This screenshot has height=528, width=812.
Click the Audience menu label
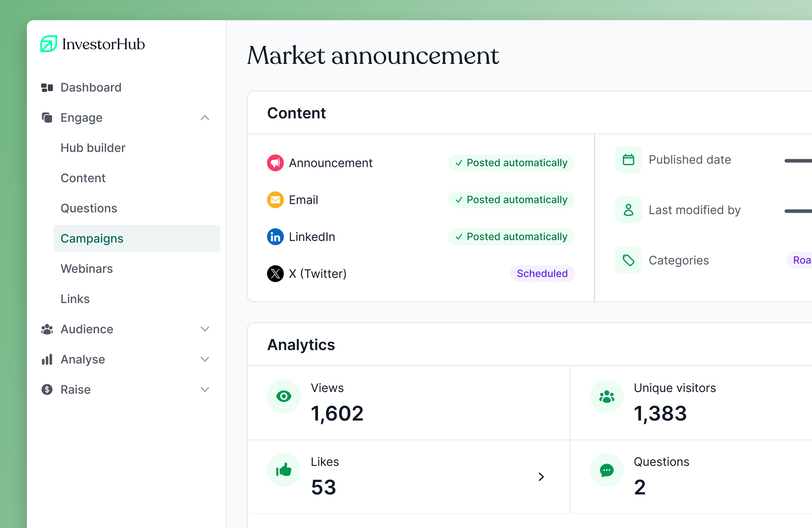[87, 329]
